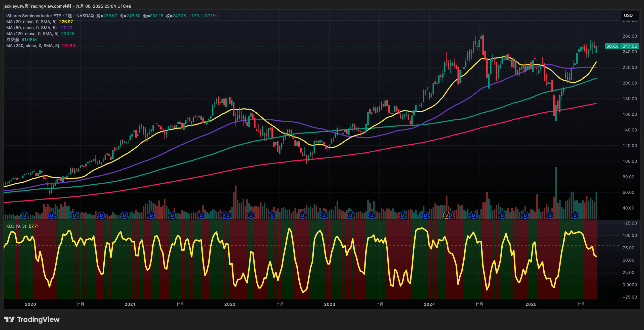
Task: Click the 成交量 volume indicator legend
Action: (x=13, y=40)
